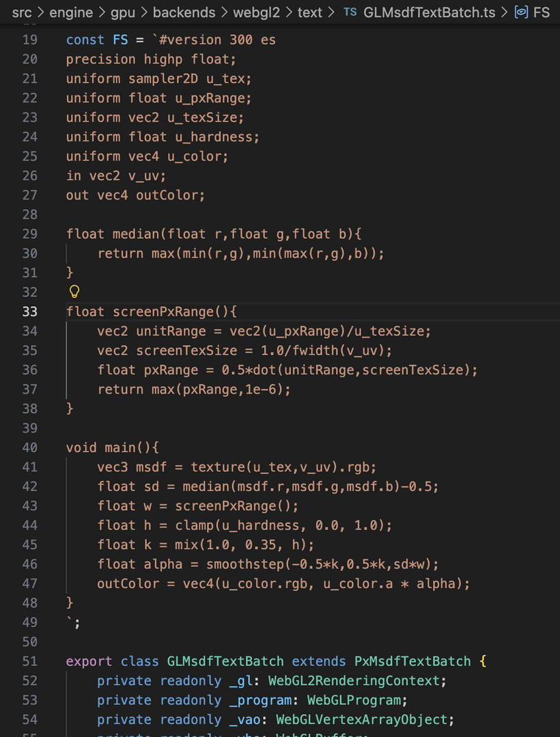
Task: Click line number 40 in the gutter
Action: pyautogui.click(x=30, y=447)
